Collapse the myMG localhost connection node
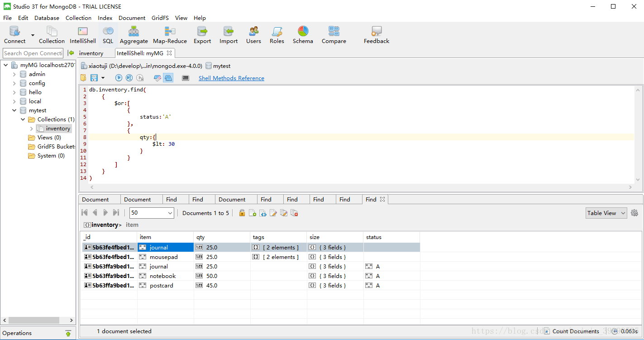 [x=6, y=65]
